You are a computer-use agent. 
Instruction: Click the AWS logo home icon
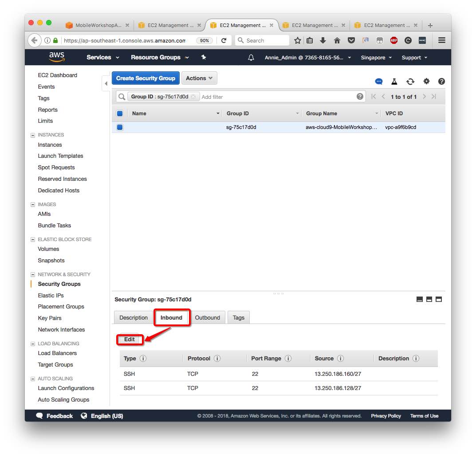click(x=57, y=57)
